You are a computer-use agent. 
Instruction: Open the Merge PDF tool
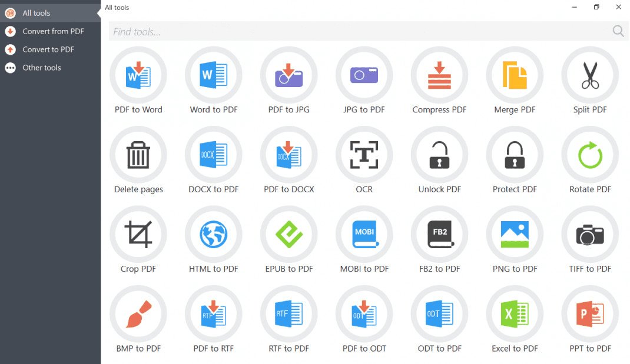pyautogui.click(x=515, y=75)
